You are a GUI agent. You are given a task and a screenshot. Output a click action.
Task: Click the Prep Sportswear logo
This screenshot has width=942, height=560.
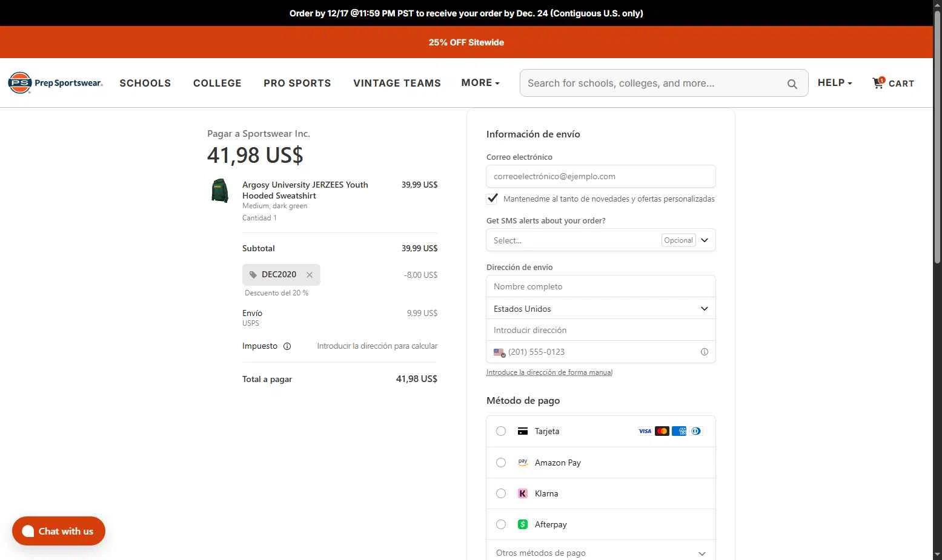point(55,83)
